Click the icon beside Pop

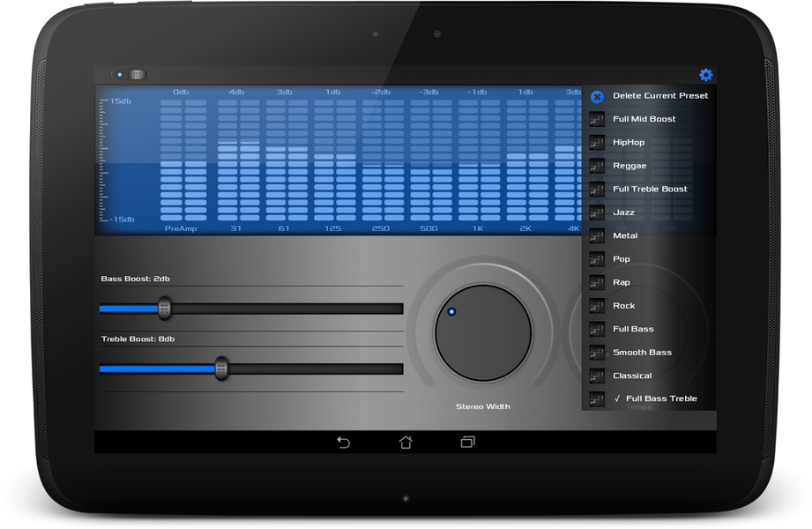[597, 259]
